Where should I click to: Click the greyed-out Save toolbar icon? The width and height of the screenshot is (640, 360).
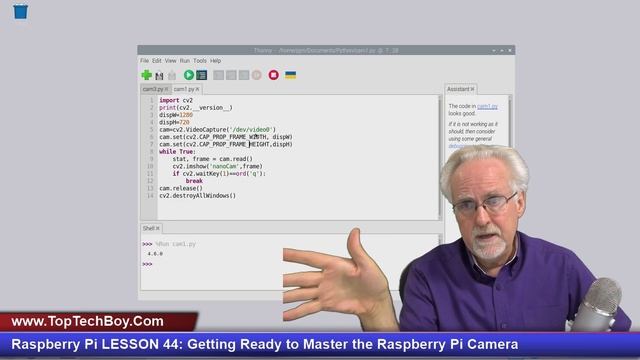[x=172, y=76]
